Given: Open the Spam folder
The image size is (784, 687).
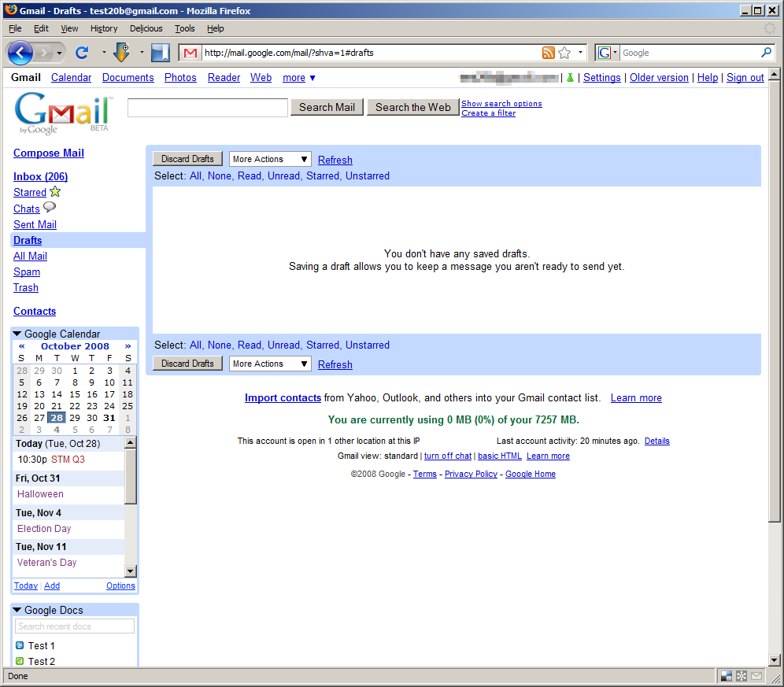Looking at the screenshot, I should click(x=27, y=272).
